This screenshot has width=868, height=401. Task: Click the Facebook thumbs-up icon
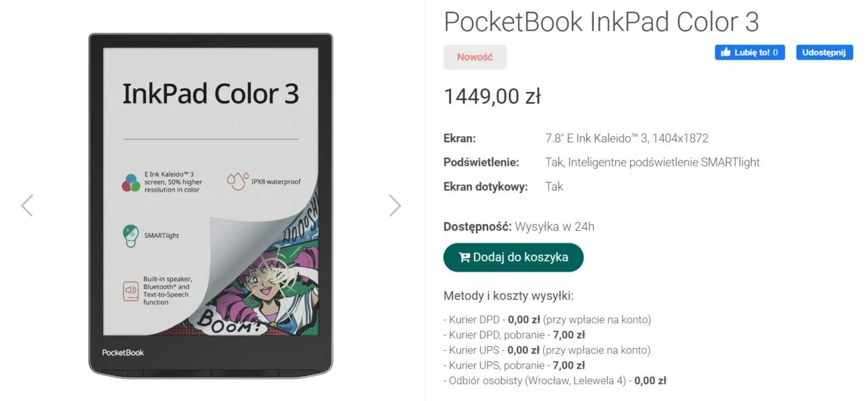coord(726,52)
